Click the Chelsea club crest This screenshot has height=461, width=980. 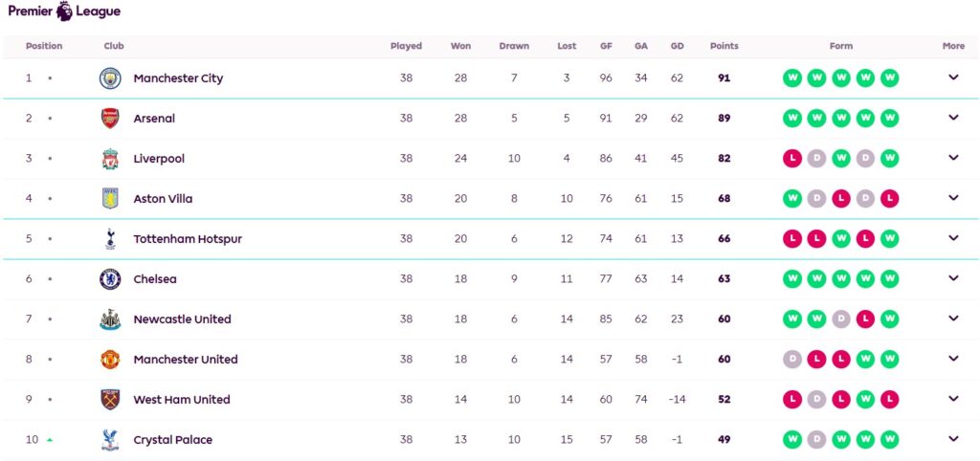[x=111, y=279]
